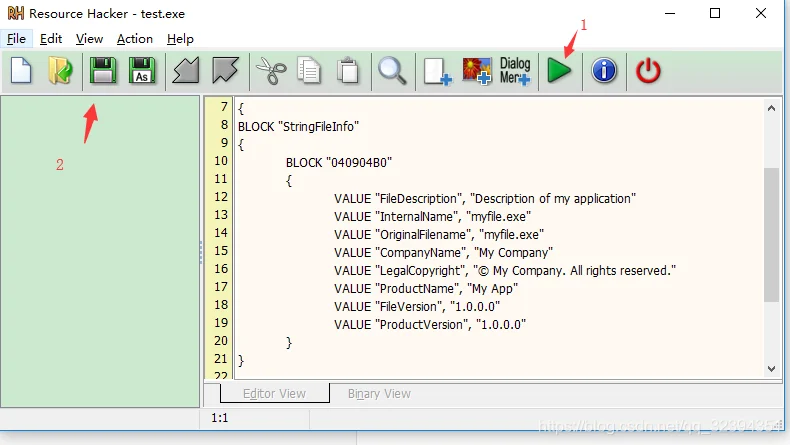Click the "OriginalFilename" value line
Viewport: 790px width, 445px height.
pos(439,235)
